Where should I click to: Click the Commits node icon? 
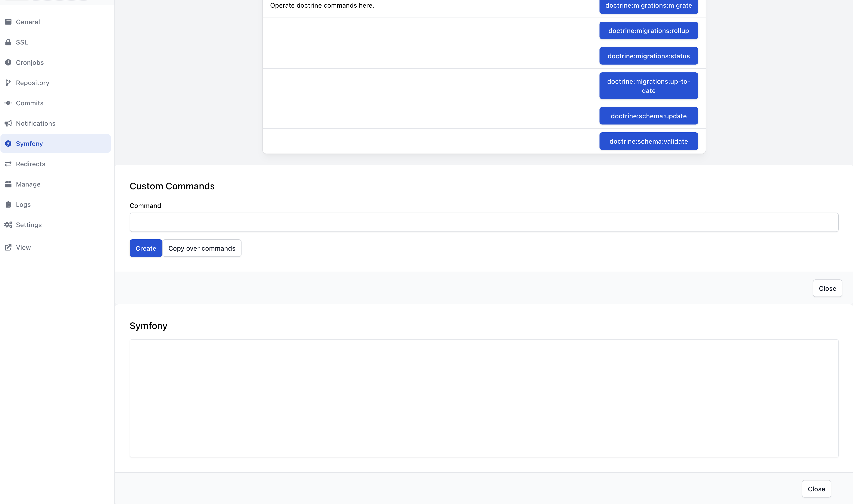click(8, 103)
